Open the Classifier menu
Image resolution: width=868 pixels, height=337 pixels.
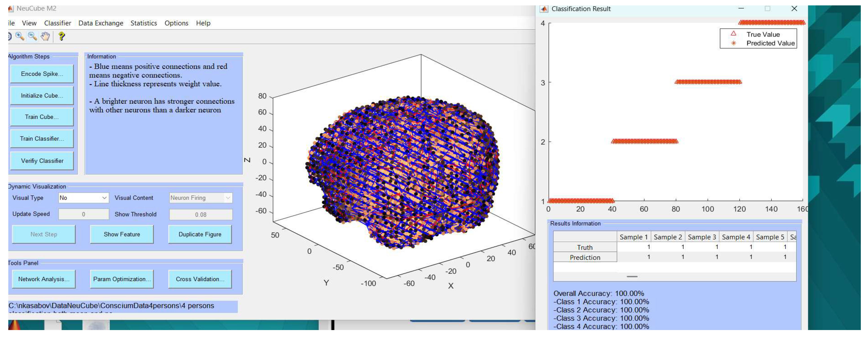coord(58,23)
